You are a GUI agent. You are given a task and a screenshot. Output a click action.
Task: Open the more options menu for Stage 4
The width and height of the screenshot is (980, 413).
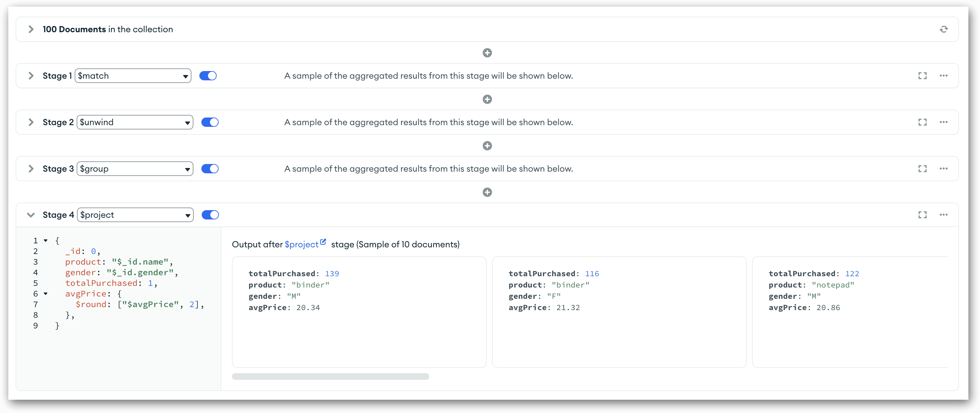(944, 215)
